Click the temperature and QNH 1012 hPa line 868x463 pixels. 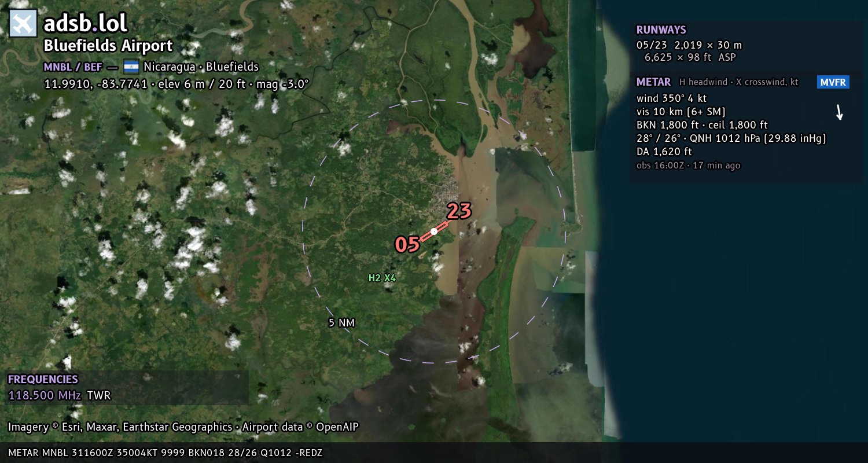[x=731, y=138]
